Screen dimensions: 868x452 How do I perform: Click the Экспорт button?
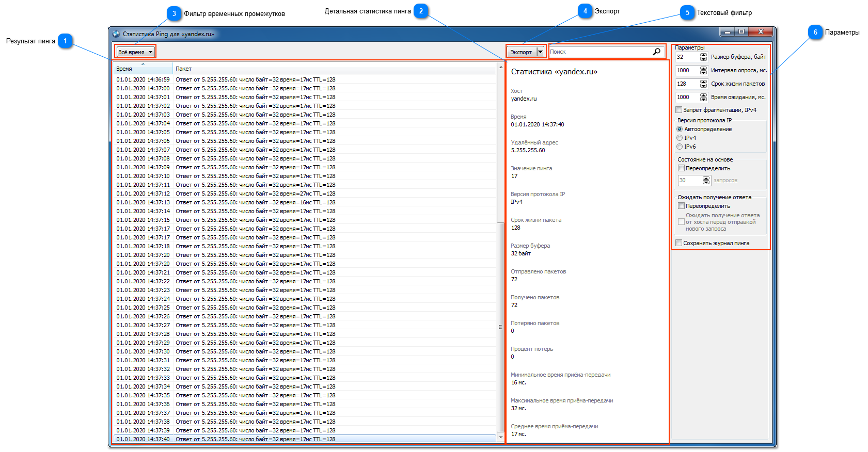click(522, 52)
